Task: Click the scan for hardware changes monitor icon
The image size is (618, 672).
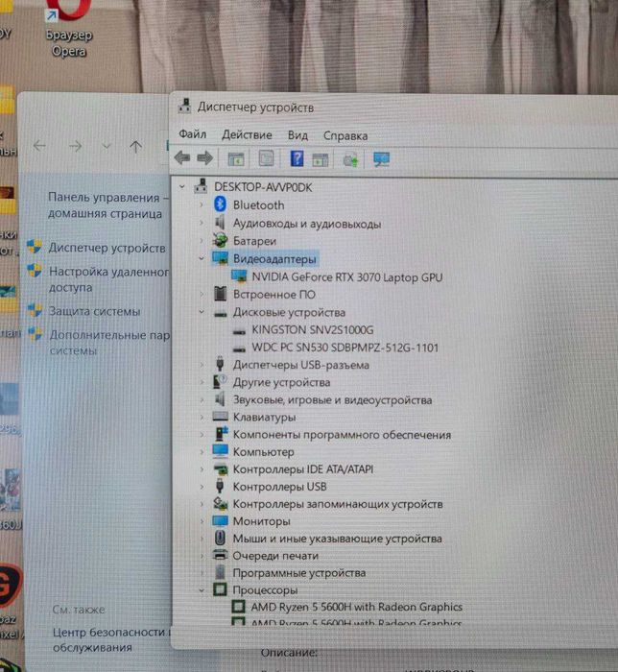Action: pyautogui.click(x=381, y=159)
